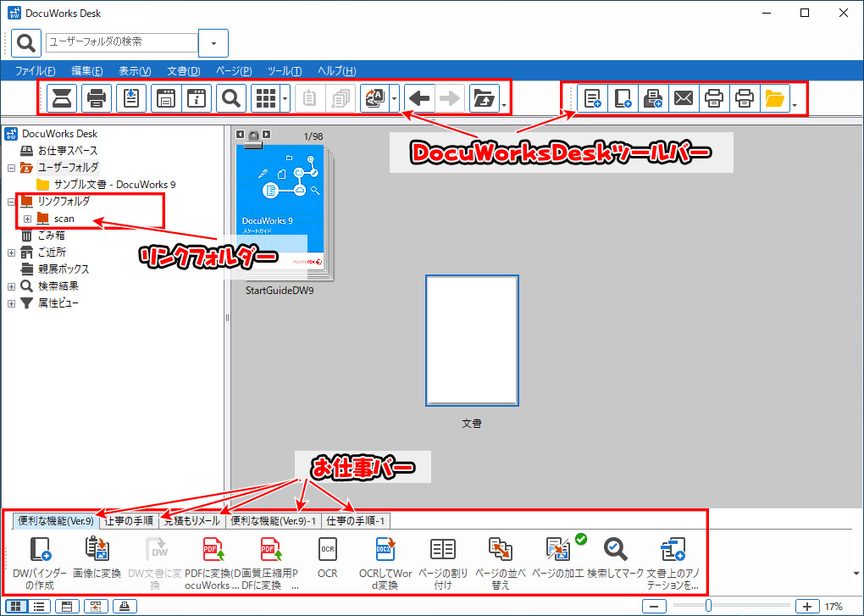Select リンクフォルダ in the tree
The image size is (864, 616).
click(x=64, y=201)
